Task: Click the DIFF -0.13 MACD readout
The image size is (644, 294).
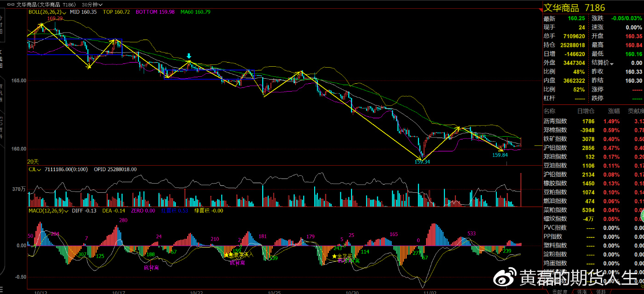Action: (85, 211)
